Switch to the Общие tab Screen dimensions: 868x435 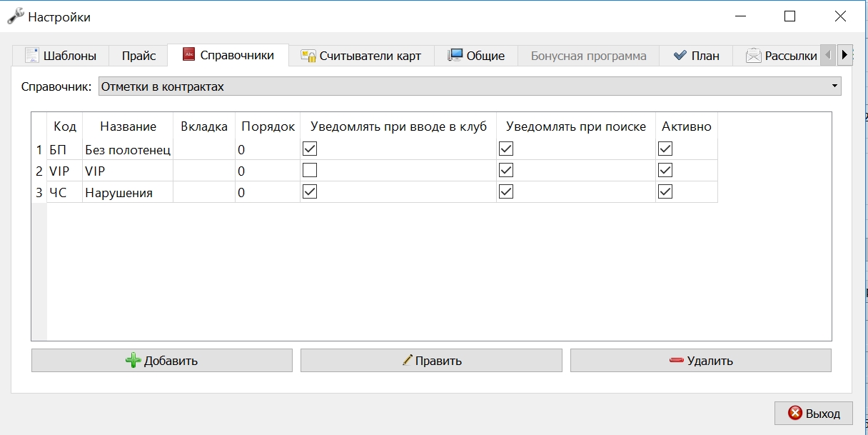(476, 56)
